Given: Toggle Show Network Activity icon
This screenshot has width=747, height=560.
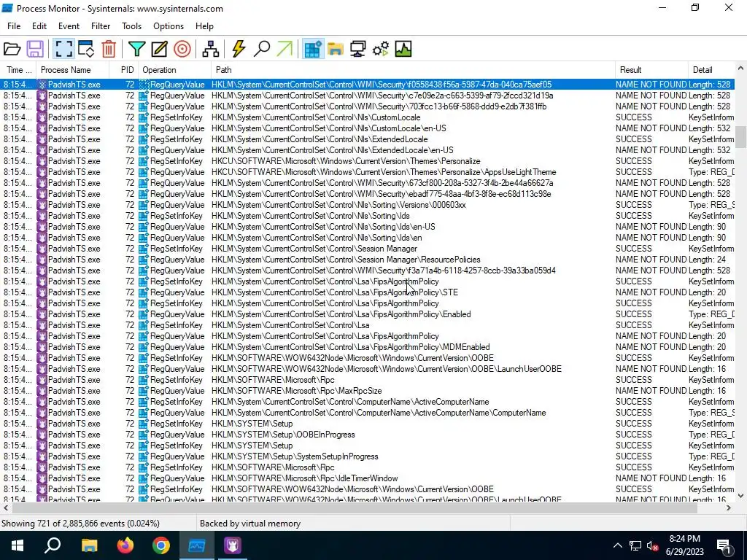Looking at the screenshot, I should point(357,49).
